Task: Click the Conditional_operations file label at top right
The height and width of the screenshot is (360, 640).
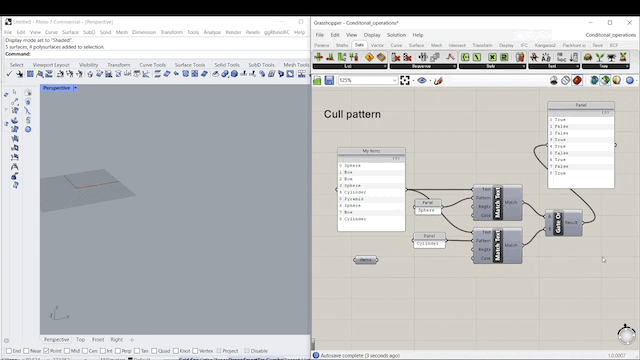Action: pyautogui.click(x=610, y=35)
